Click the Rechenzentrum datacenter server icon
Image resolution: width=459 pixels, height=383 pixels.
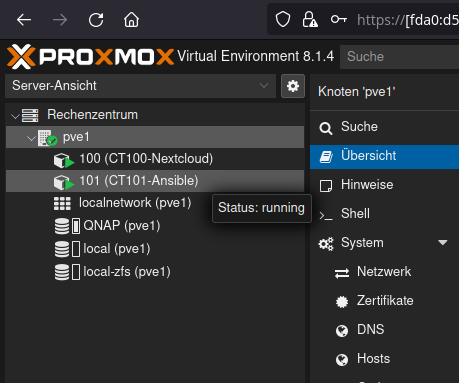point(30,115)
